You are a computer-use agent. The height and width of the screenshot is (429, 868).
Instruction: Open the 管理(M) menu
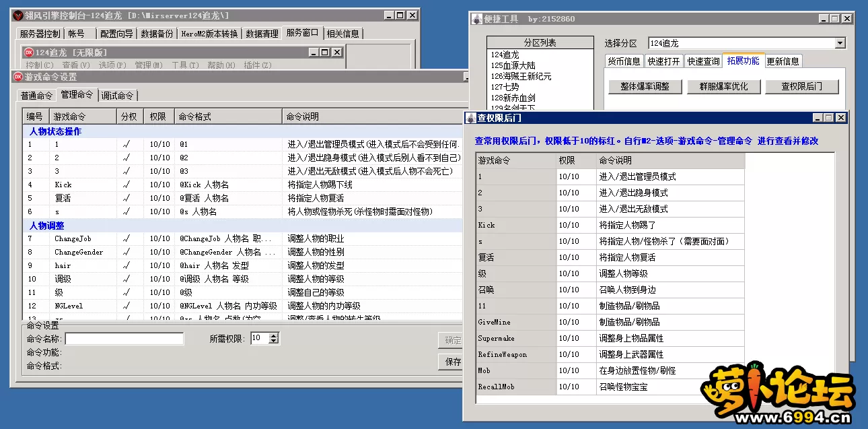point(148,65)
